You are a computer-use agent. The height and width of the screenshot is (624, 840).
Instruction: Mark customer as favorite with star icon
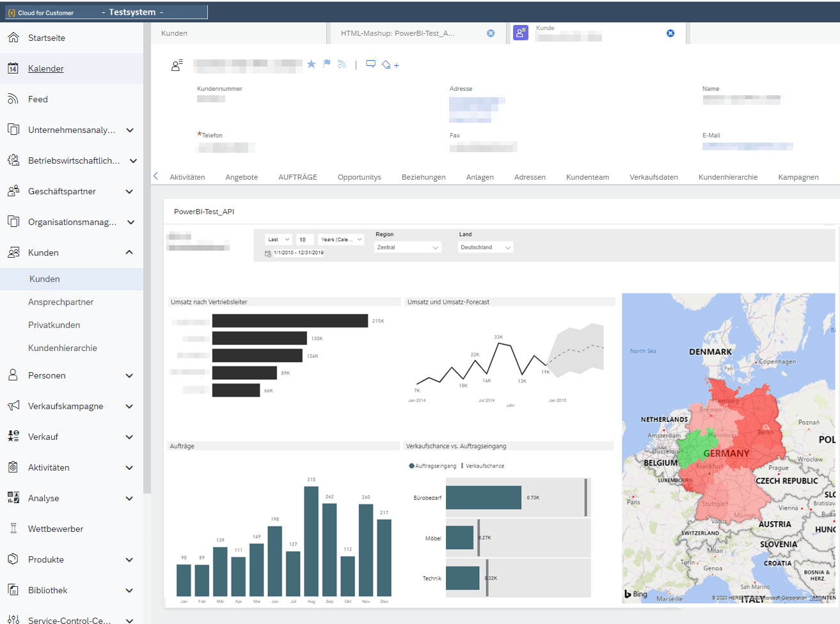312,64
